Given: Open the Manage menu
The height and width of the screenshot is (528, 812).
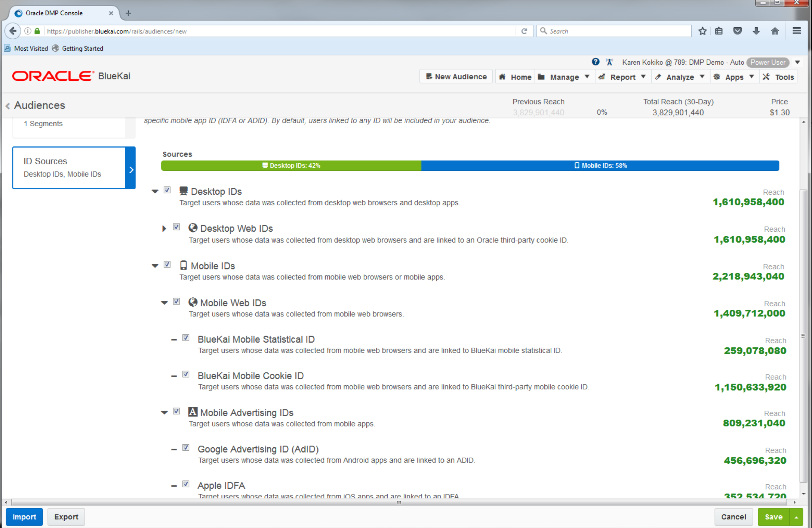Looking at the screenshot, I should (x=564, y=77).
